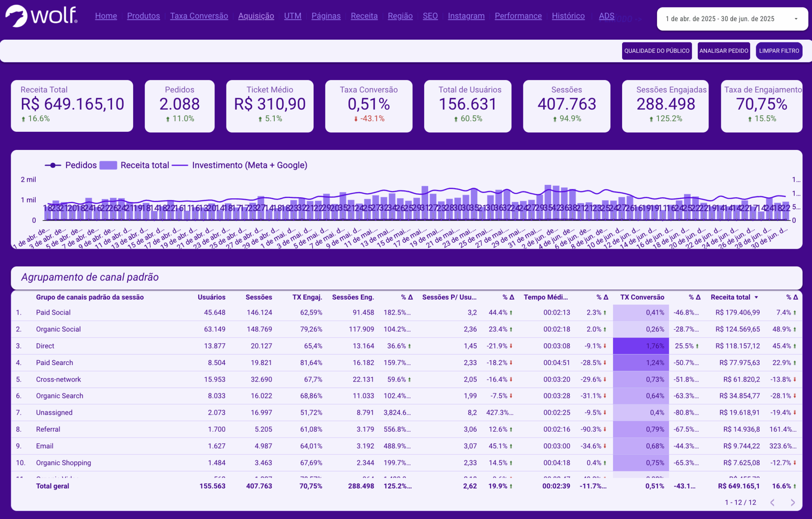Open the Produtos navigation tab

pyautogui.click(x=144, y=16)
